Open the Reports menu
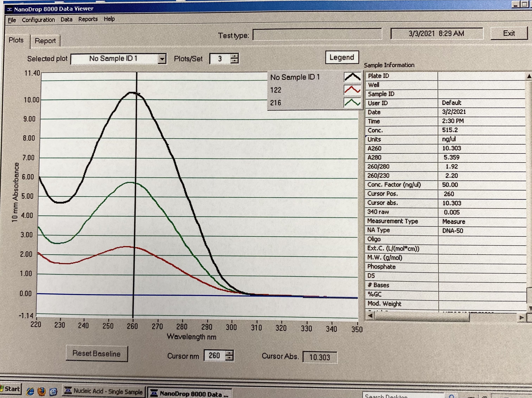Screen dimensions: 532x398 click(88, 19)
